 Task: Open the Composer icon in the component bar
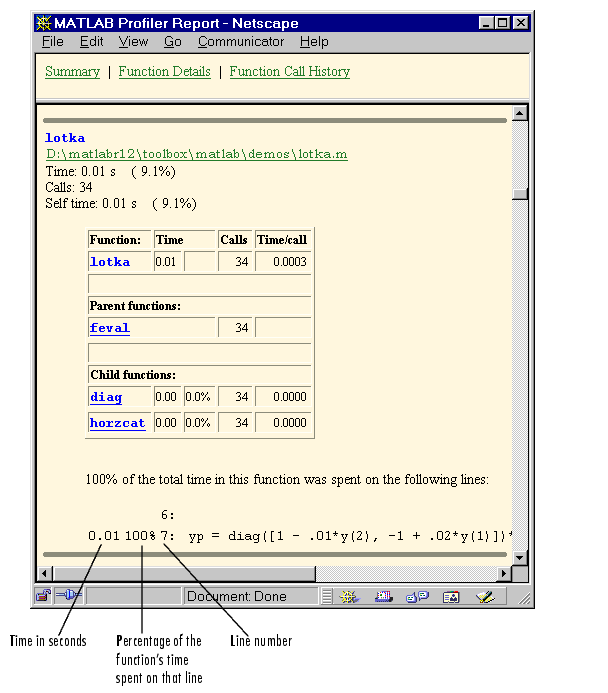point(485,597)
